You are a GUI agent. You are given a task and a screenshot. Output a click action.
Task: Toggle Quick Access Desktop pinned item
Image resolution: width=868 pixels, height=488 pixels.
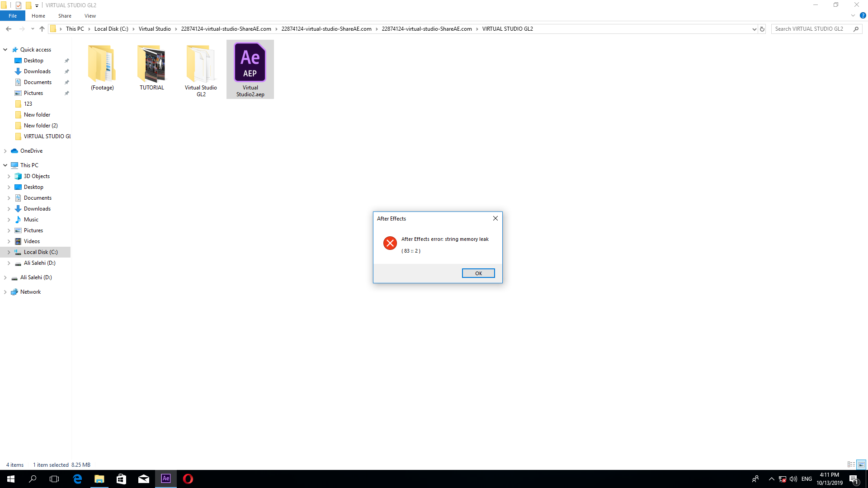[x=66, y=60]
